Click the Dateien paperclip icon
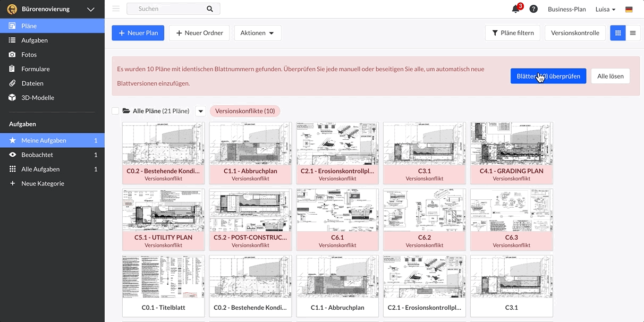Image resolution: width=644 pixels, height=322 pixels. pos(12,83)
